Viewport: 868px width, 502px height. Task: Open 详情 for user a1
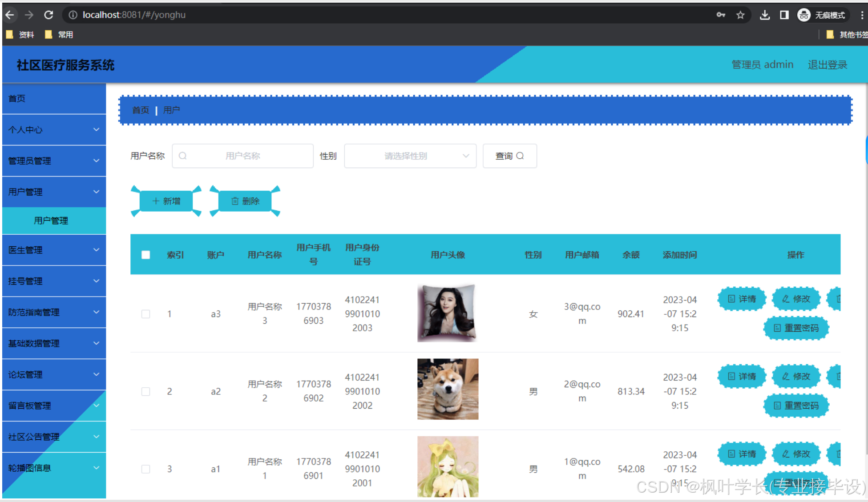pos(742,454)
